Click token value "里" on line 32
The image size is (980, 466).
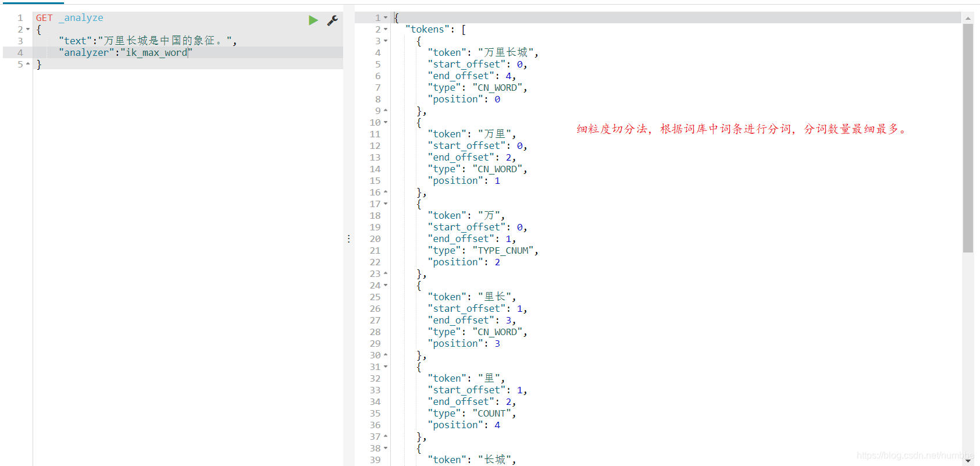pos(489,378)
